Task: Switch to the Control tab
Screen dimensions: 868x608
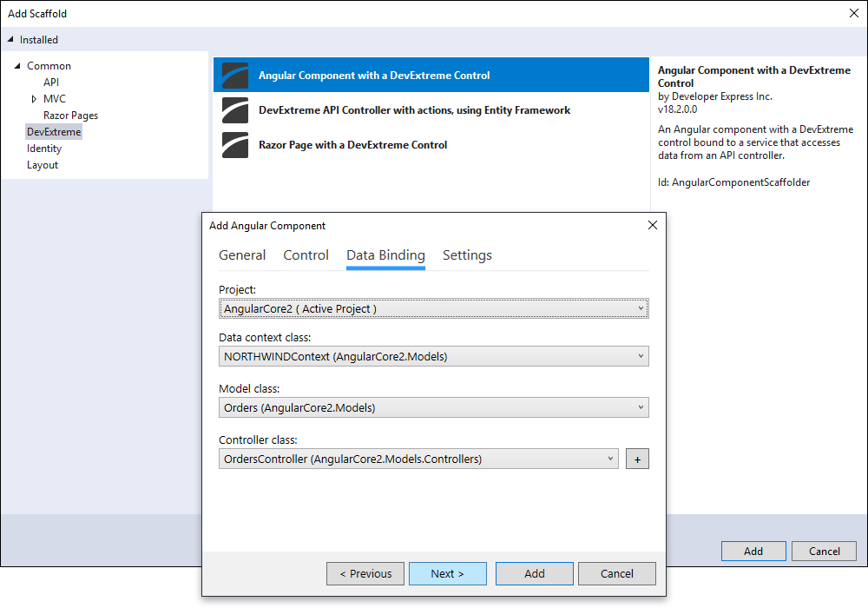Action: click(306, 255)
